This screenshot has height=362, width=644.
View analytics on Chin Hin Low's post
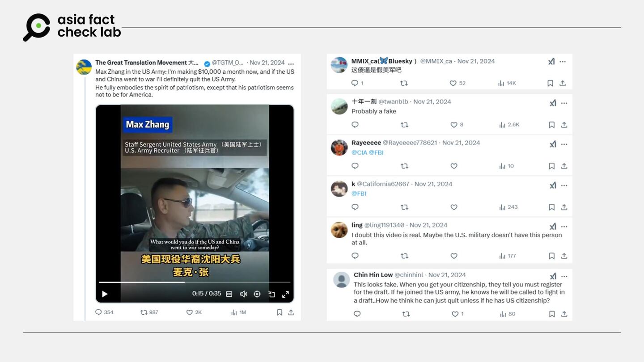502,314
